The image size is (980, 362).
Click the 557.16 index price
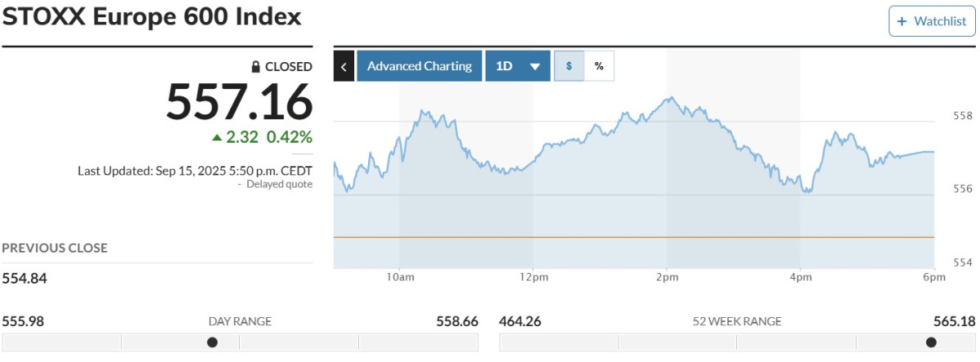point(239,102)
